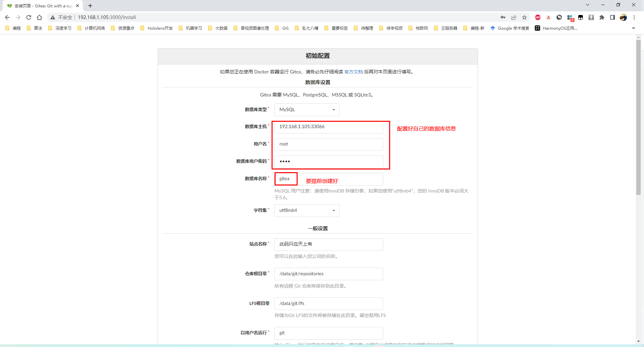Click the 仓库根目录 input field

click(x=329, y=274)
